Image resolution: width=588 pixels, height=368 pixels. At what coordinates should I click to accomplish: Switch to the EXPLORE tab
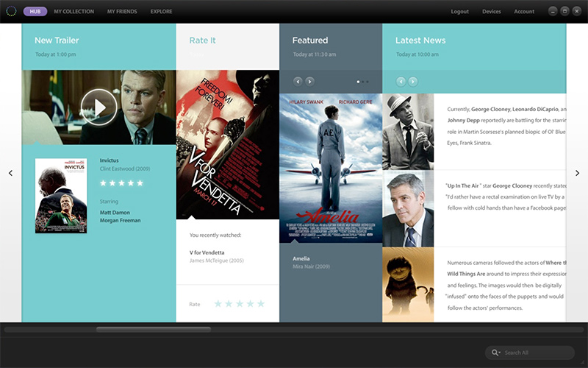tap(161, 12)
